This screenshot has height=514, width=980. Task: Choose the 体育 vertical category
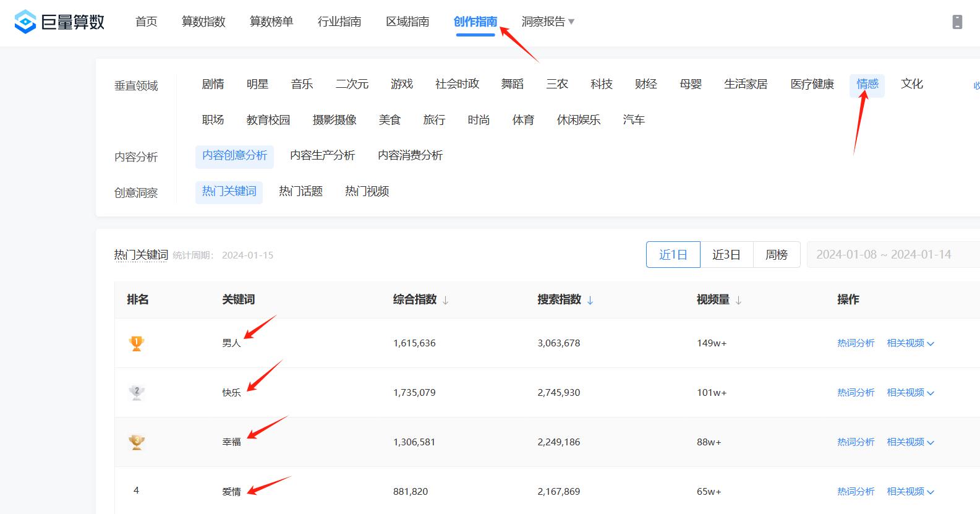(523, 120)
